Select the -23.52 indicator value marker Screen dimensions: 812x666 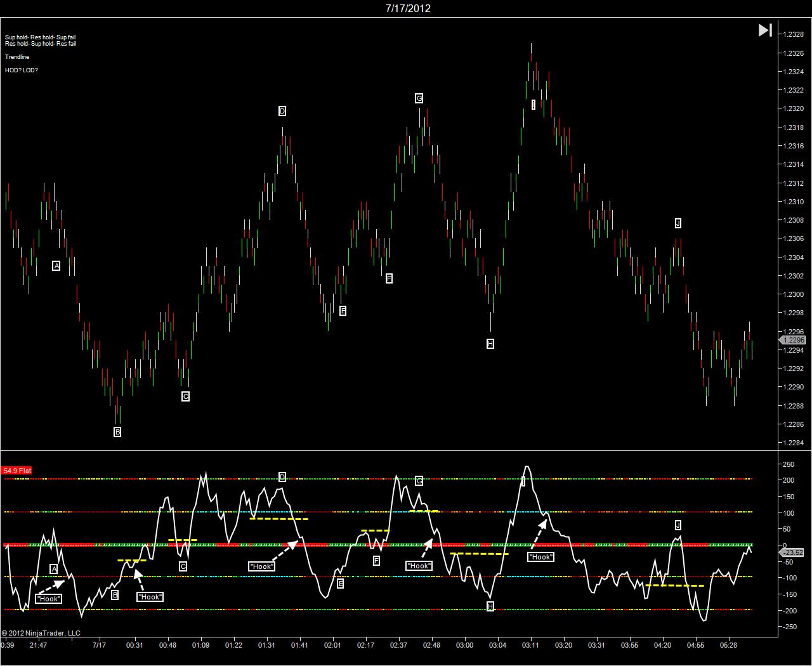tap(793, 552)
